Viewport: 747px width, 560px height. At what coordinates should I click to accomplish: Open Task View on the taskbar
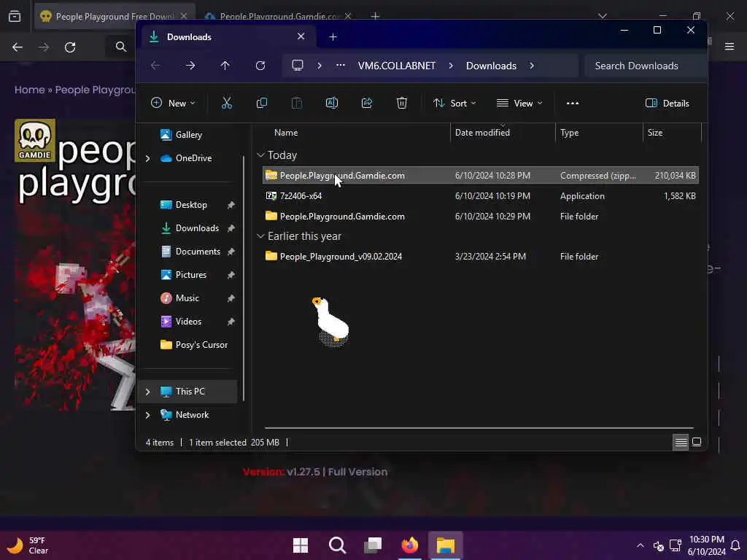pos(373,545)
